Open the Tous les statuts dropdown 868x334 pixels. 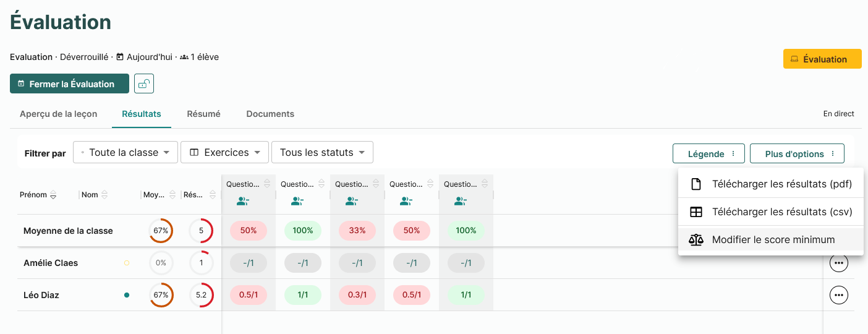coord(322,152)
